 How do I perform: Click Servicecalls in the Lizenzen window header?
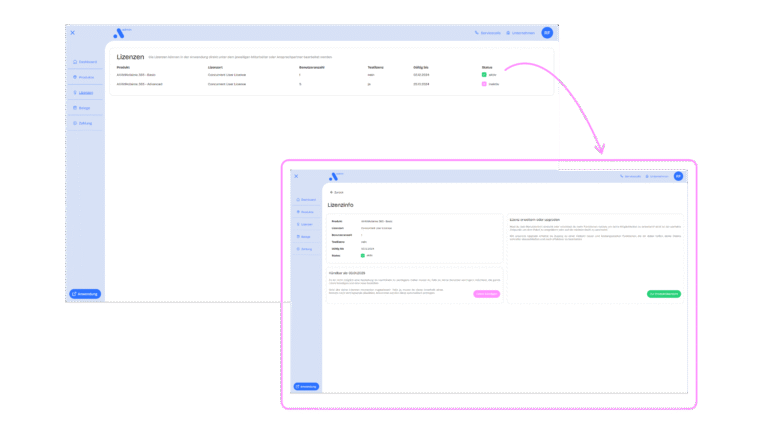tap(488, 33)
